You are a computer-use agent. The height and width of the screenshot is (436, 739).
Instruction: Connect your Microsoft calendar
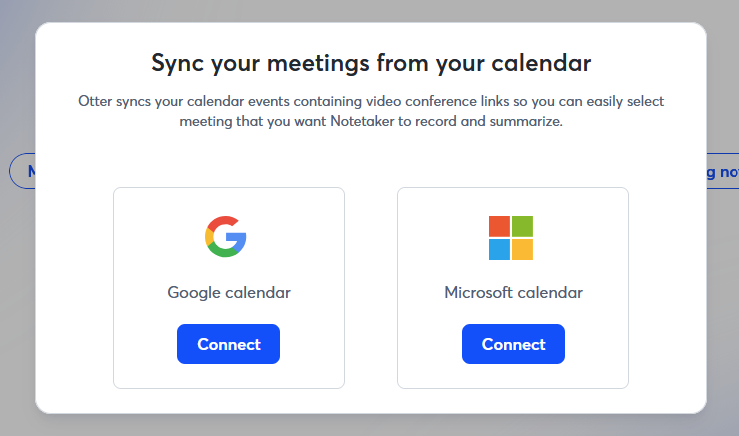point(513,344)
